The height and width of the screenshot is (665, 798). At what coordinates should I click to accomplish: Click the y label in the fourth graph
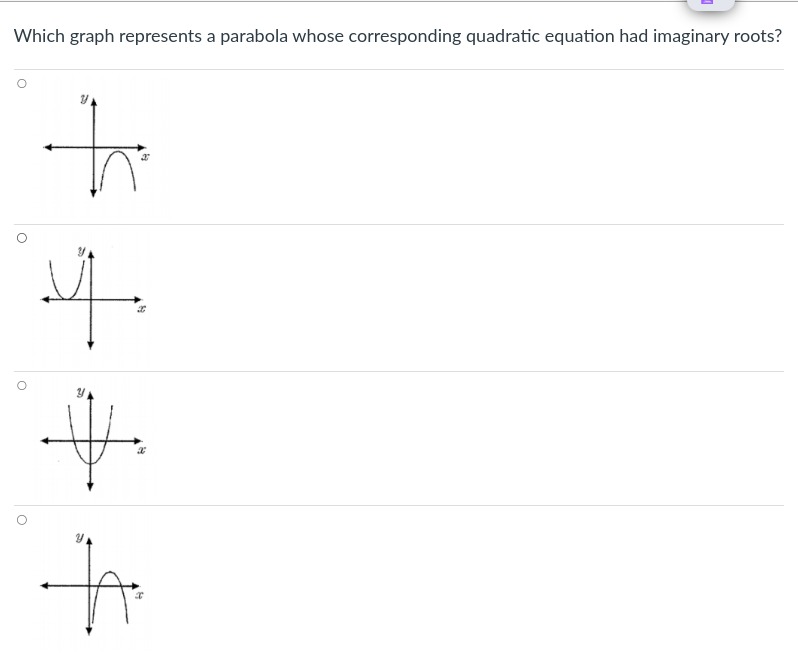click(80, 537)
